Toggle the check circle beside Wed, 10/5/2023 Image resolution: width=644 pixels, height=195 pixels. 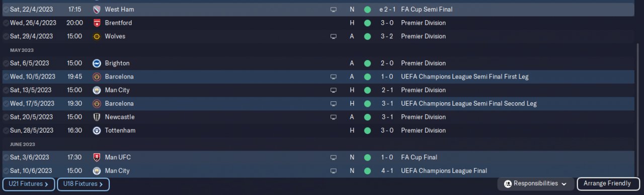[x=6, y=77]
